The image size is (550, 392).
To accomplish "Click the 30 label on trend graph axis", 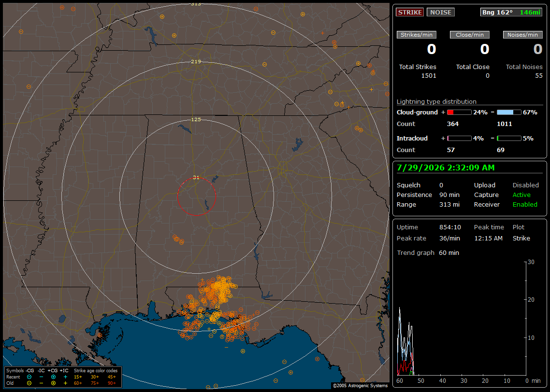I will tap(531, 262).
